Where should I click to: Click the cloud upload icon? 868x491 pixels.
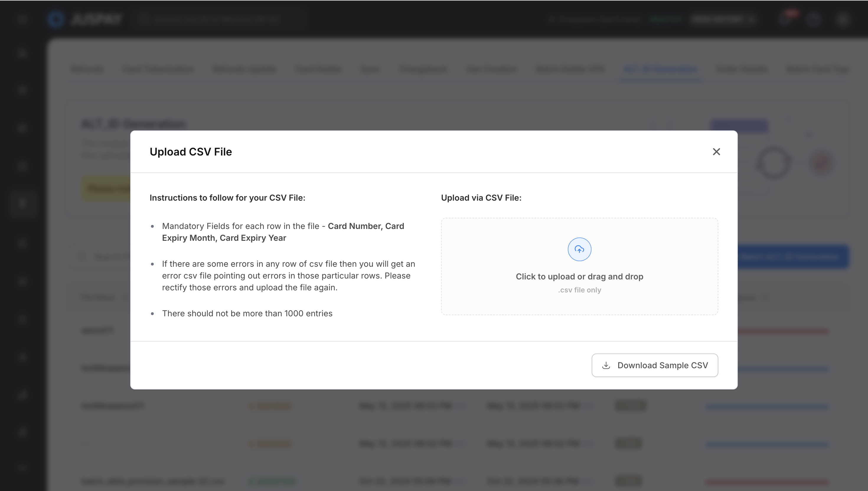[x=579, y=250]
